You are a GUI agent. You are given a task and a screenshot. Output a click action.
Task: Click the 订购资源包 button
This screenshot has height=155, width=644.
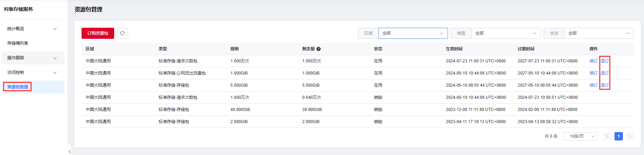click(x=98, y=33)
